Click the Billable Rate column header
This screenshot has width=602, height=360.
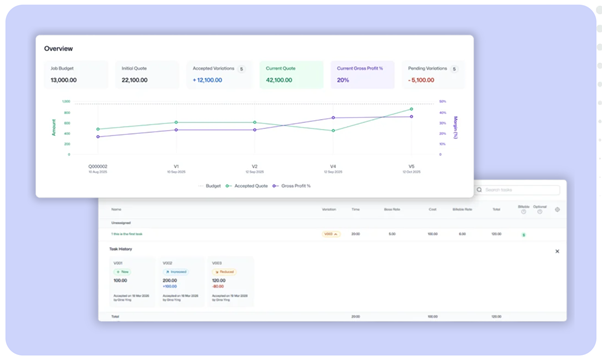462,210
